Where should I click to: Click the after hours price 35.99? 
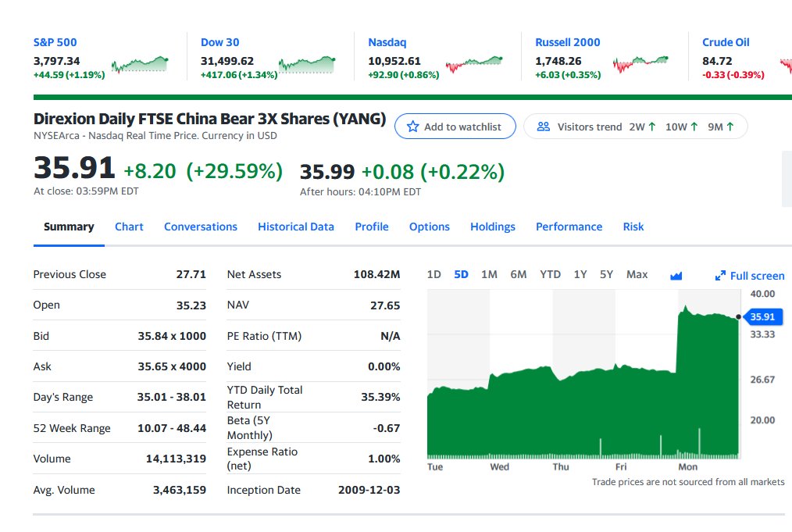click(327, 172)
